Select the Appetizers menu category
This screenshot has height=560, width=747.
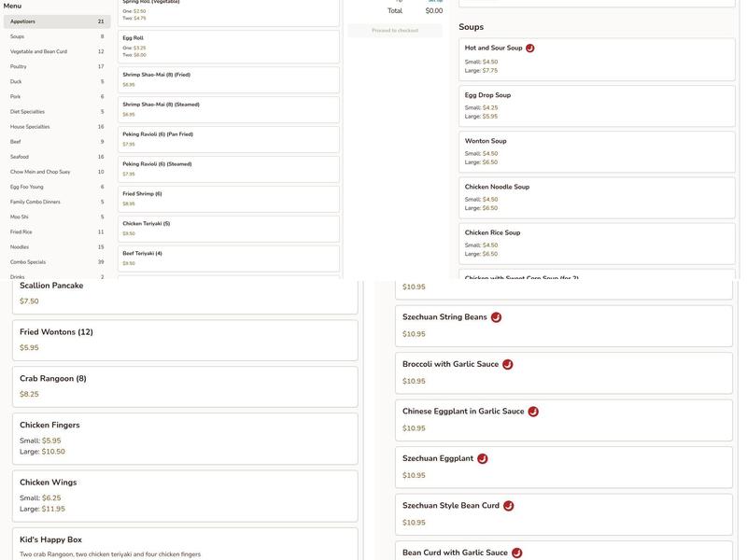coord(56,21)
